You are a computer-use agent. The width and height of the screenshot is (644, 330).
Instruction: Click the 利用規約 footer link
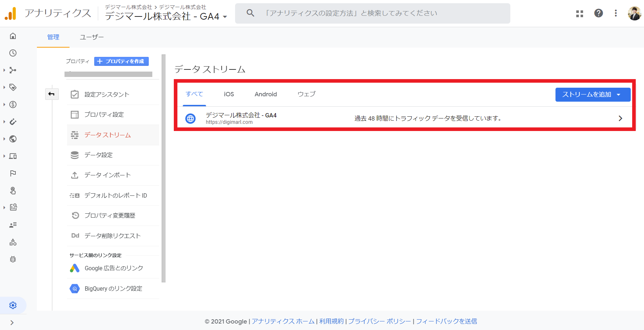pos(331,321)
